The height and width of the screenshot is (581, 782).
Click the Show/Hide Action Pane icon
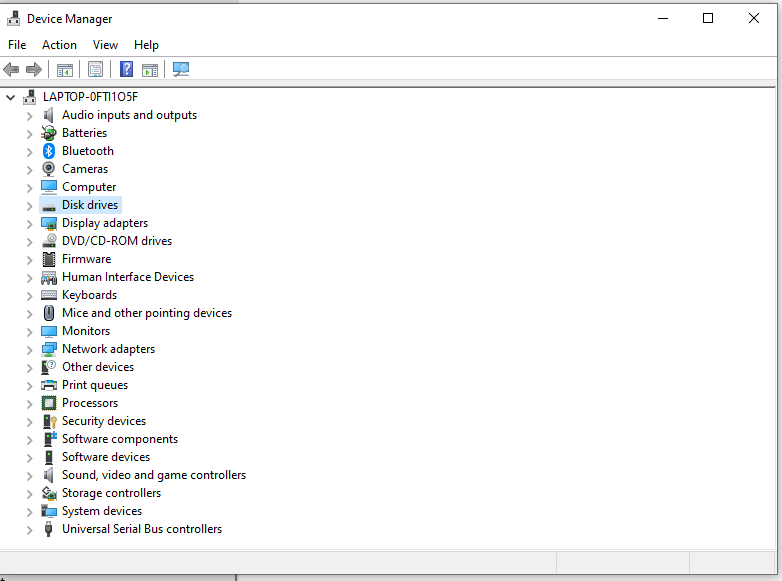click(x=150, y=70)
